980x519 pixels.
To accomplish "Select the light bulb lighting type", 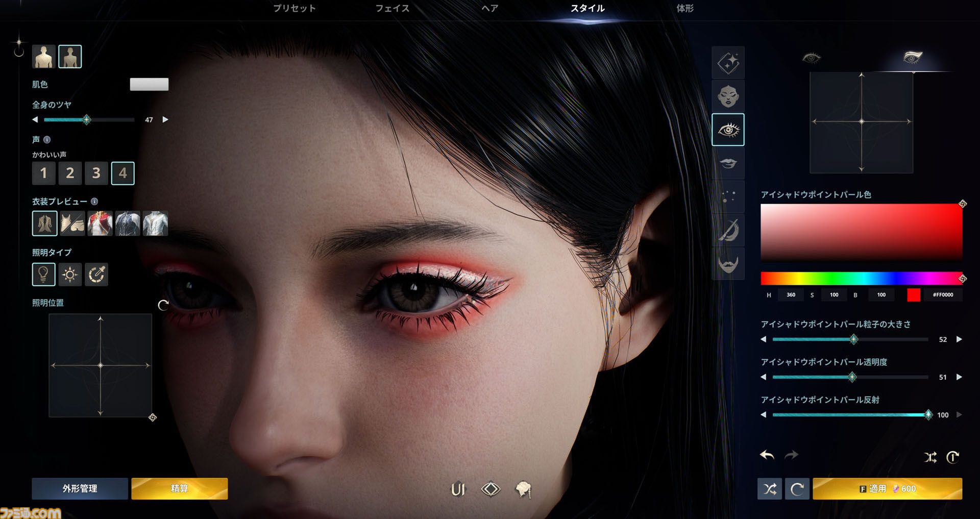I will [43, 275].
